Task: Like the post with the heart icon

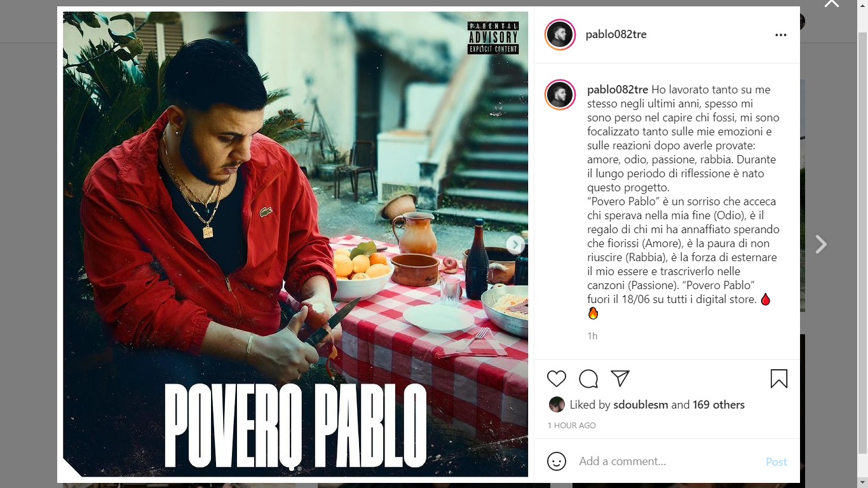Action: [x=557, y=379]
